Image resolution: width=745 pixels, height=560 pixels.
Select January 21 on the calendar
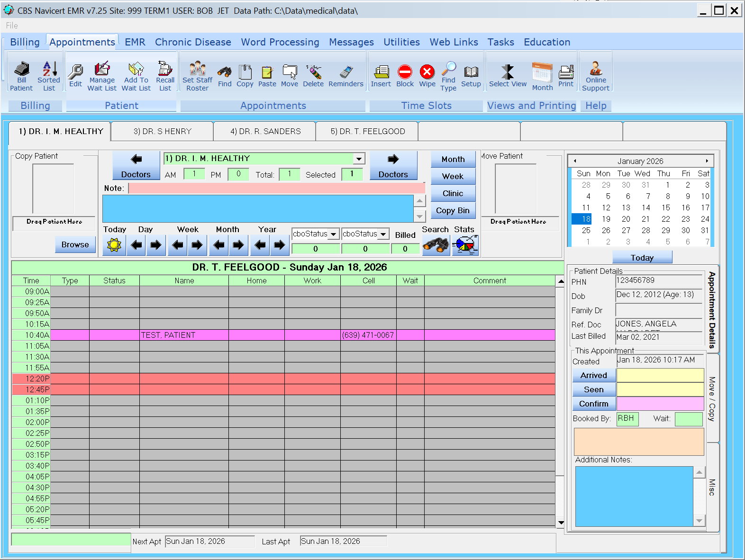click(x=645, y=219)
